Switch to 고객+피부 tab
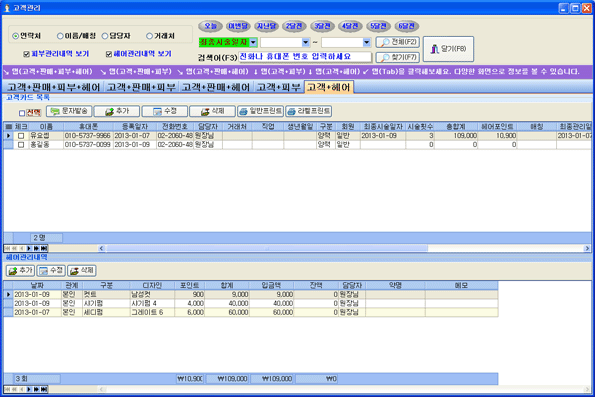 279,87
